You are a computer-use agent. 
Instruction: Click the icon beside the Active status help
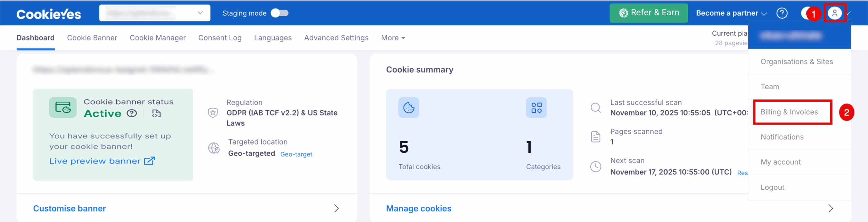(x=156, y=113)
